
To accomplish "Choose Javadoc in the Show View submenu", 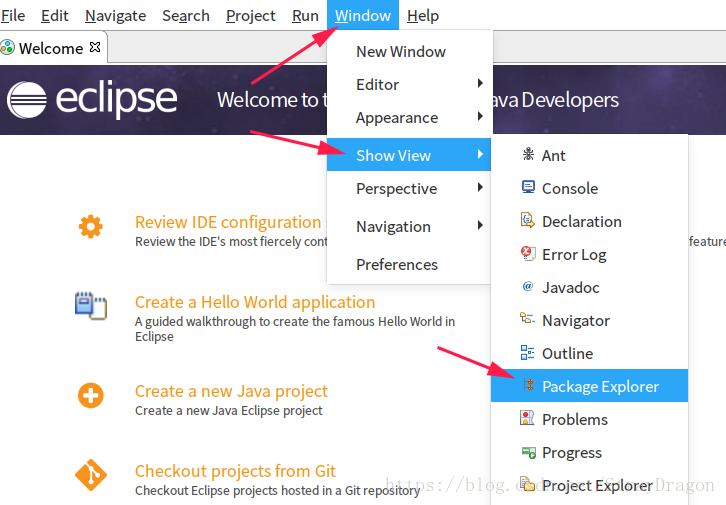I will 589,287.
